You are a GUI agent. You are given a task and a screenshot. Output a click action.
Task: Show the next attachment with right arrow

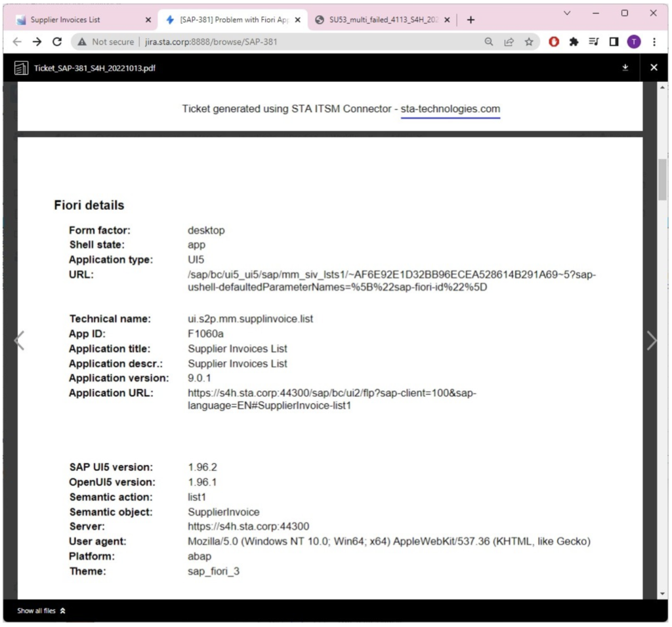[652, 341]
